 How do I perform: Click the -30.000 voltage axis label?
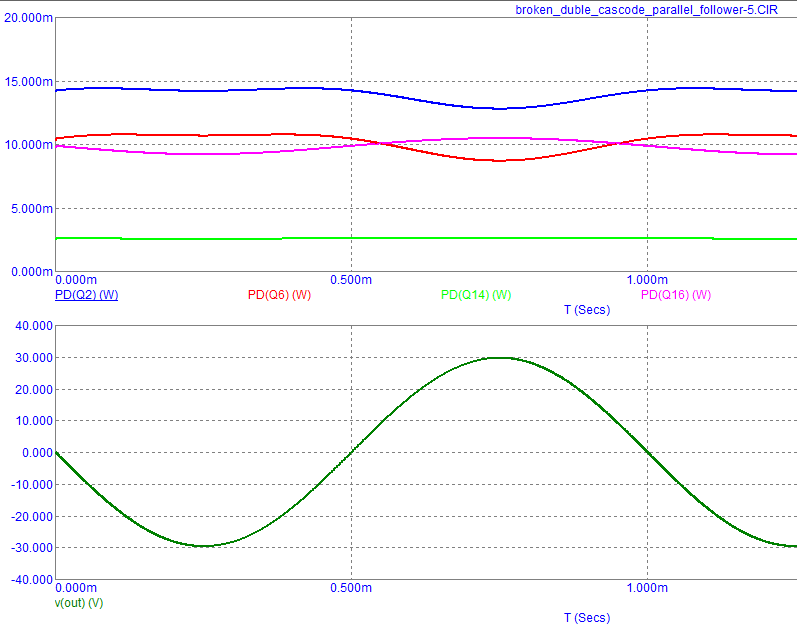[32, 548]
